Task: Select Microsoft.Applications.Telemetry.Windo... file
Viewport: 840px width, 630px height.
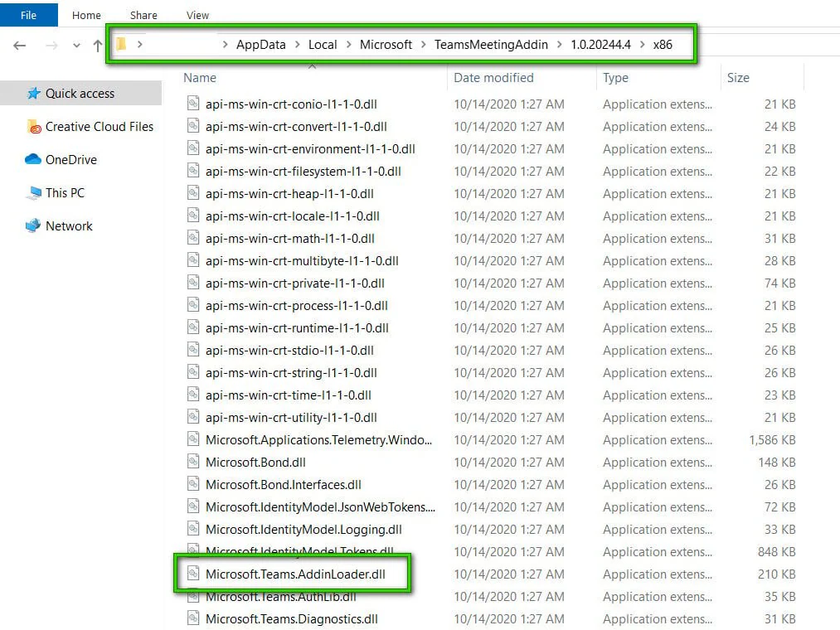Action: [x=318, y=440]
